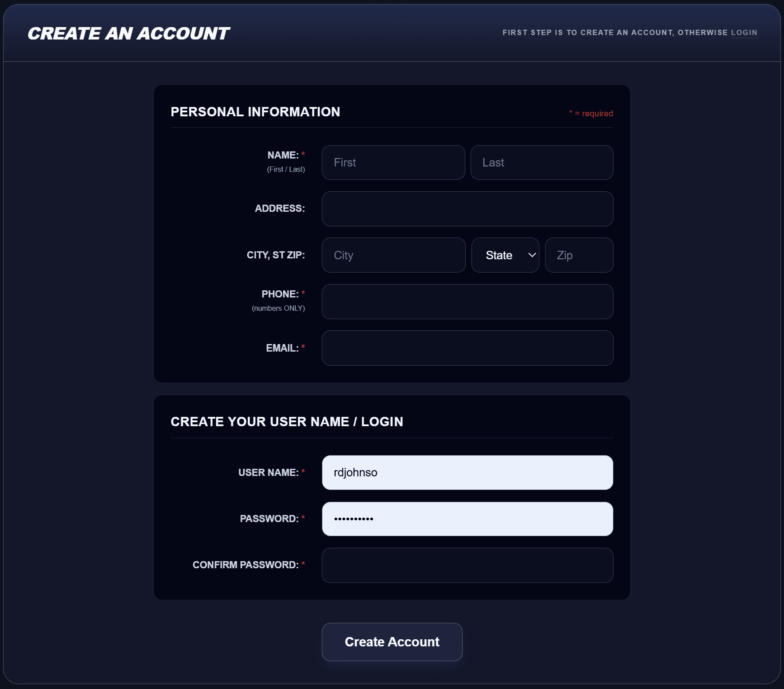Select the Address input field

pos(467,209)
